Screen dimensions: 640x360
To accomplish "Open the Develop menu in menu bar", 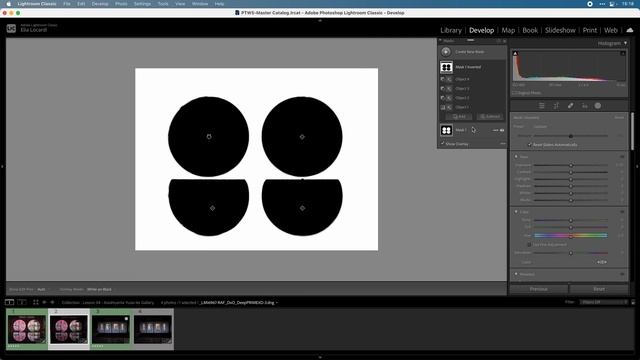I will [100, 4].
